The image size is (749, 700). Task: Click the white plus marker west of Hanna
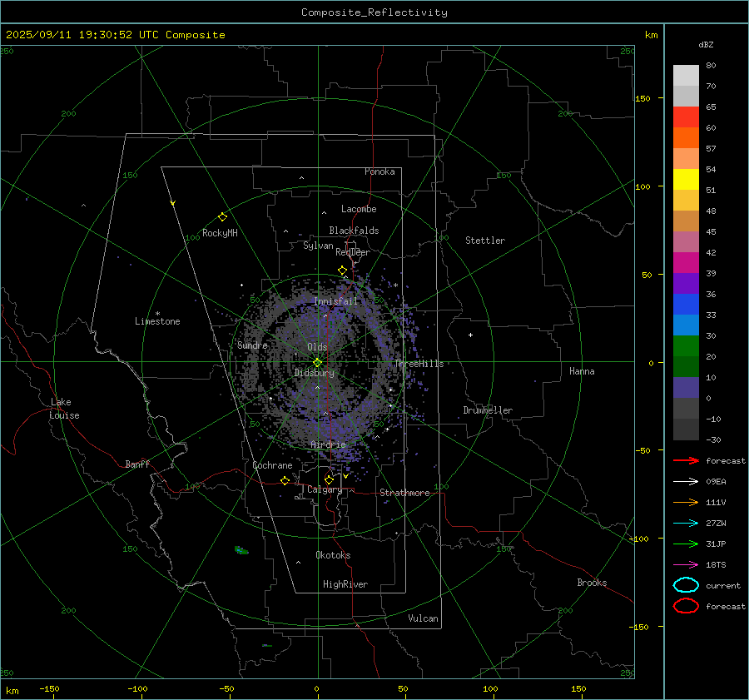pos(470,335)
